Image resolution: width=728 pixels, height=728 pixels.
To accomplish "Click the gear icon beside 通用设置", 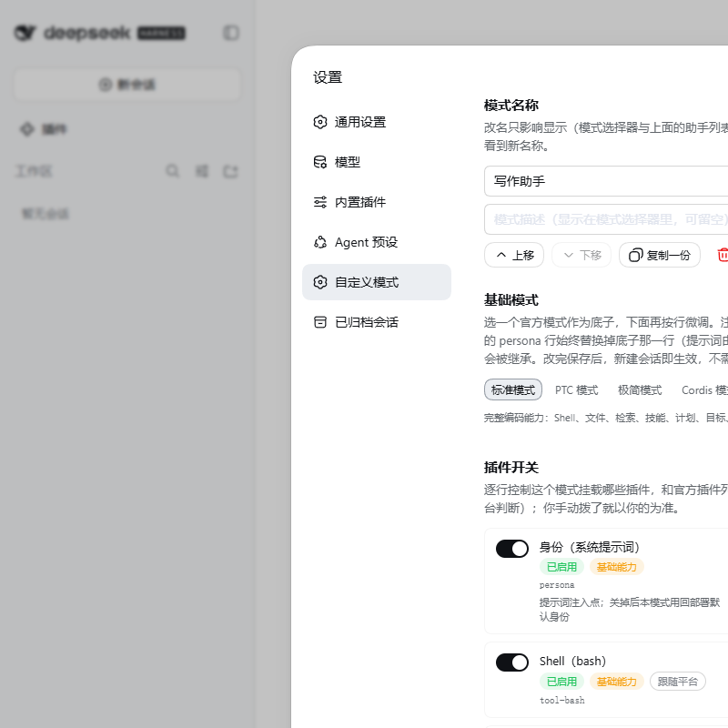I will (320, 122).
